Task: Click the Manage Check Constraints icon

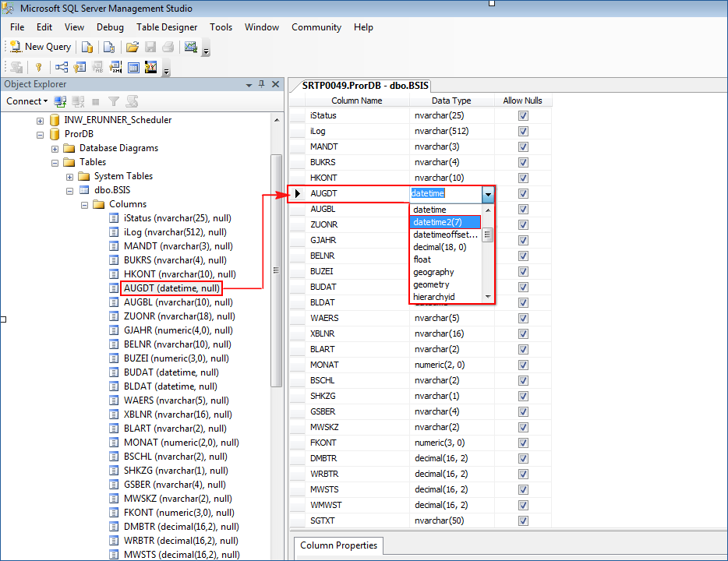Action: point(133,67)
